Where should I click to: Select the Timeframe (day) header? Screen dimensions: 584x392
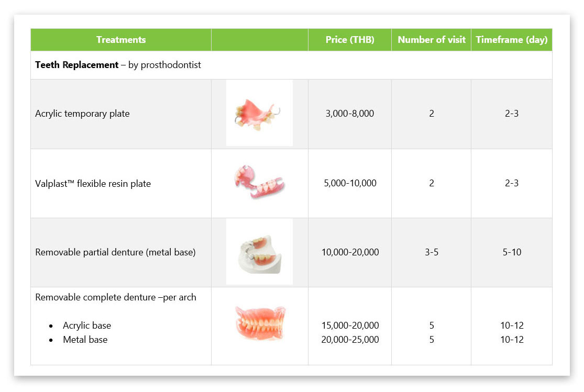[x=511, y=39]
